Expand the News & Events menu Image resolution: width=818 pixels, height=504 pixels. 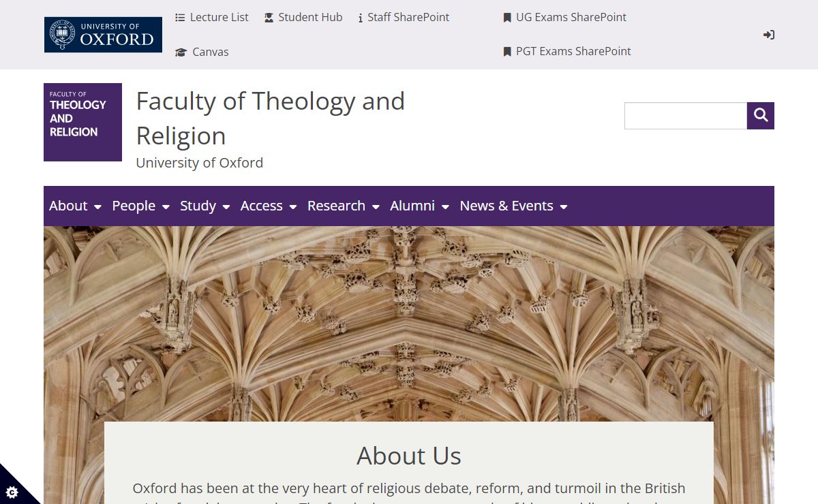[513, 206]
